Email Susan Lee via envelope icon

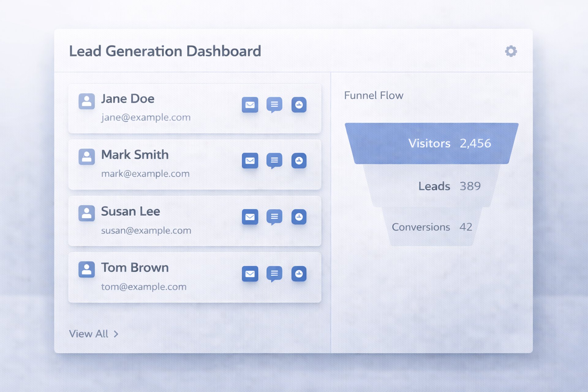(x=250, y=217)
